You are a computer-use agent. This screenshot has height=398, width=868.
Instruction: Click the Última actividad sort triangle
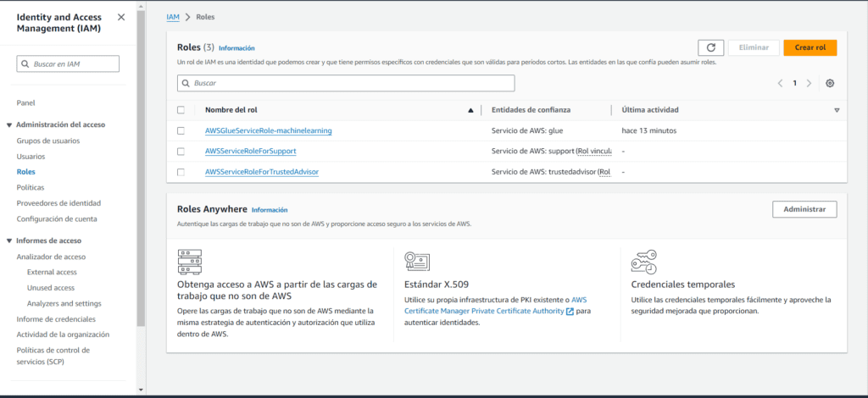pos(836,110)
